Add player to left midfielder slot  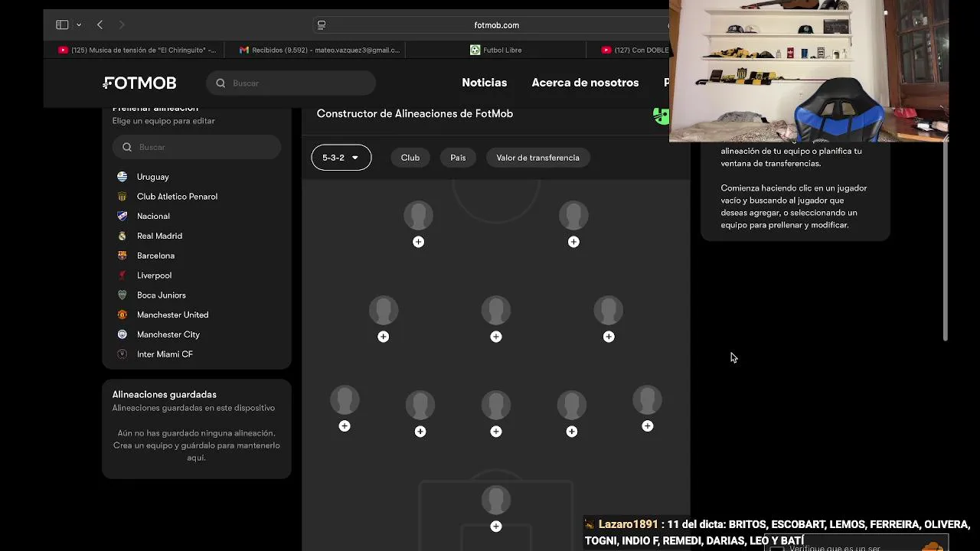pyautogui.click(x=384, y=337)
